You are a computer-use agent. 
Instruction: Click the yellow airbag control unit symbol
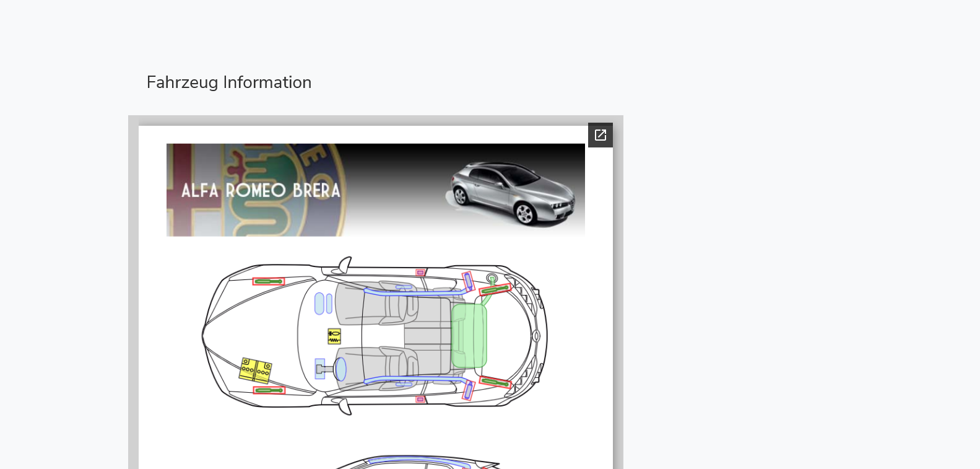click(334, 336)
